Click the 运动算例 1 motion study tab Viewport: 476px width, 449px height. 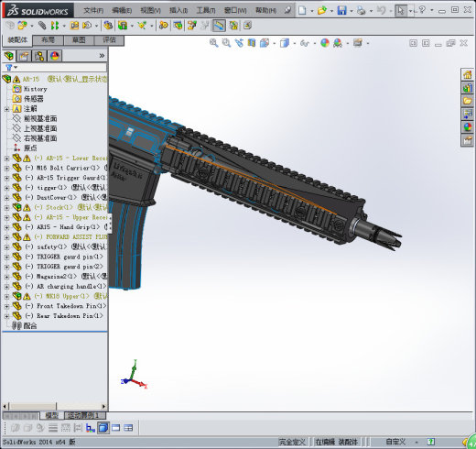[83, 416]
